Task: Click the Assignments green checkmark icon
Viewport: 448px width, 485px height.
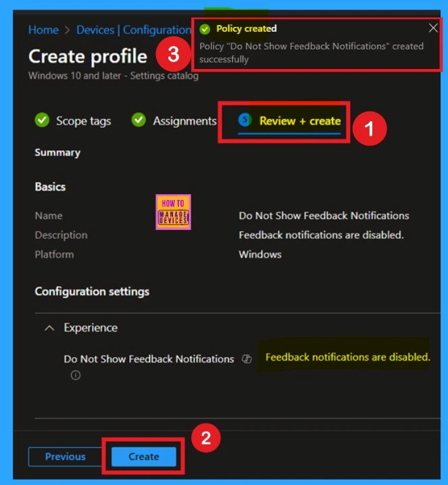Action: point(139,120)
